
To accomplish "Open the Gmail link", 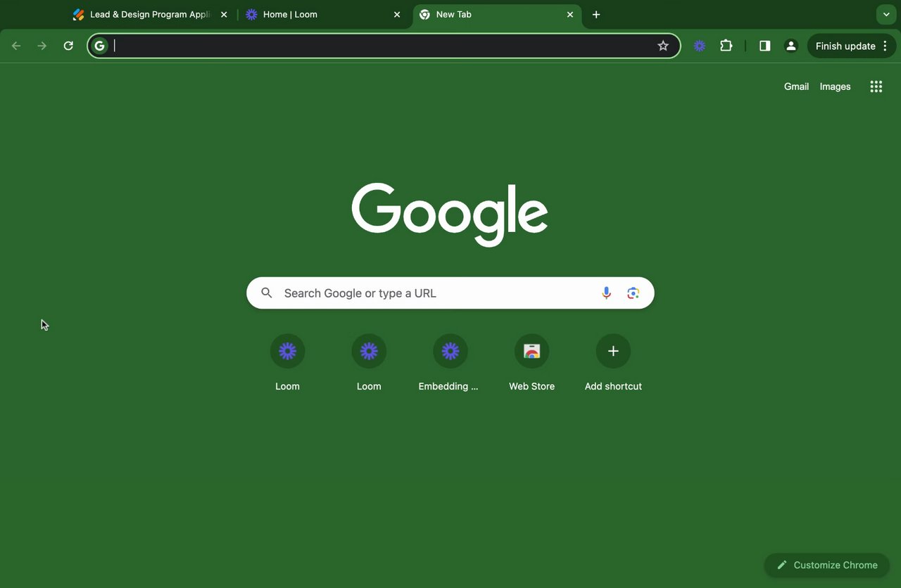I will point(796,87).
